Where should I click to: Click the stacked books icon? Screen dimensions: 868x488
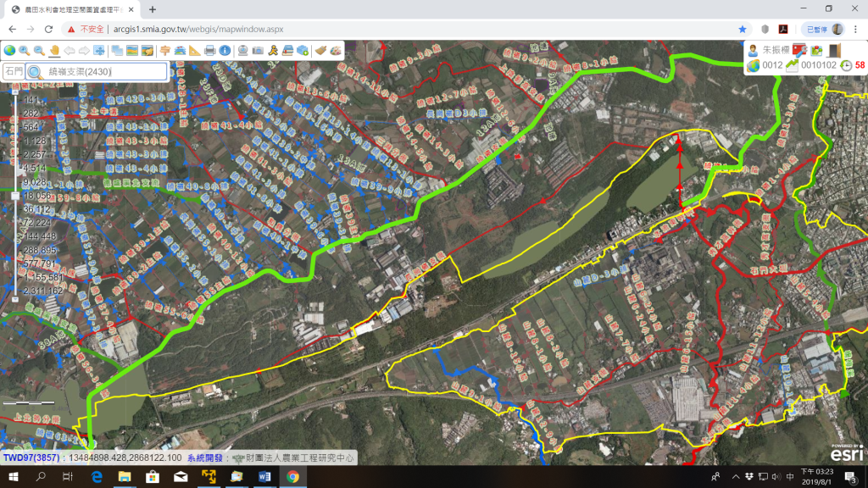point(288,50)
